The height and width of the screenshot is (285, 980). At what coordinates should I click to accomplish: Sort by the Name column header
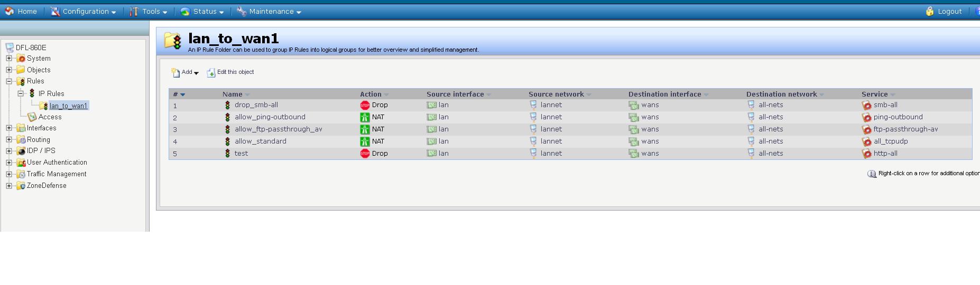pos(236,94)
